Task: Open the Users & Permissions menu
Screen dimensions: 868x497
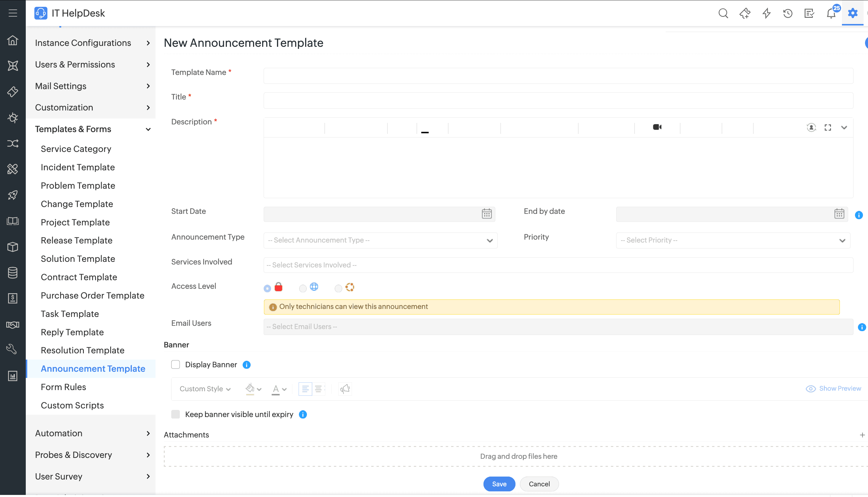Action: (x=75, y=64)
